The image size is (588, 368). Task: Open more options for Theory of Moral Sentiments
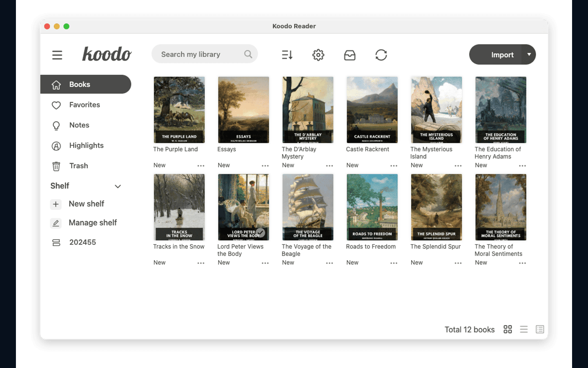[x=523, y=263]
